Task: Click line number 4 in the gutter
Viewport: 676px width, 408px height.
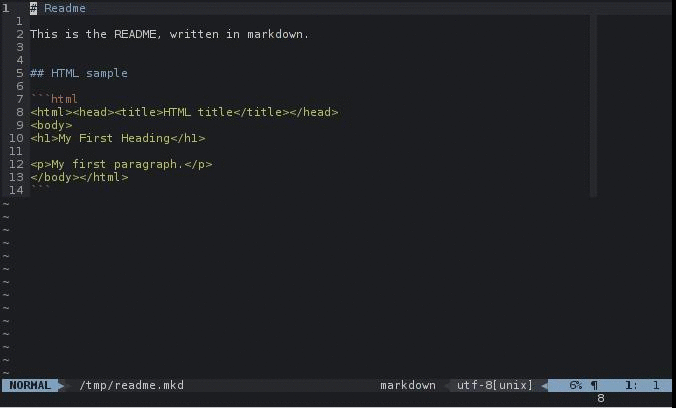Action: click(x=20, y=60)
